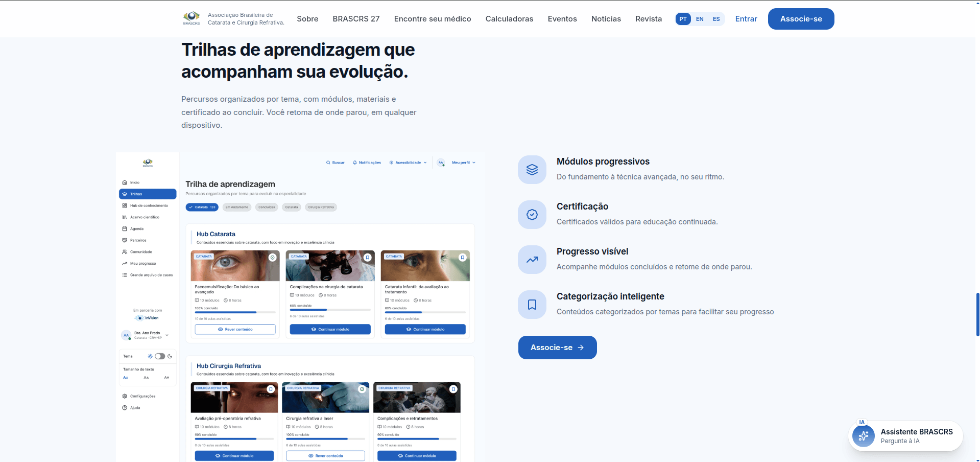Click the page vertical scrollbar thumb
The image size is (980, 462).
point(977,314)
